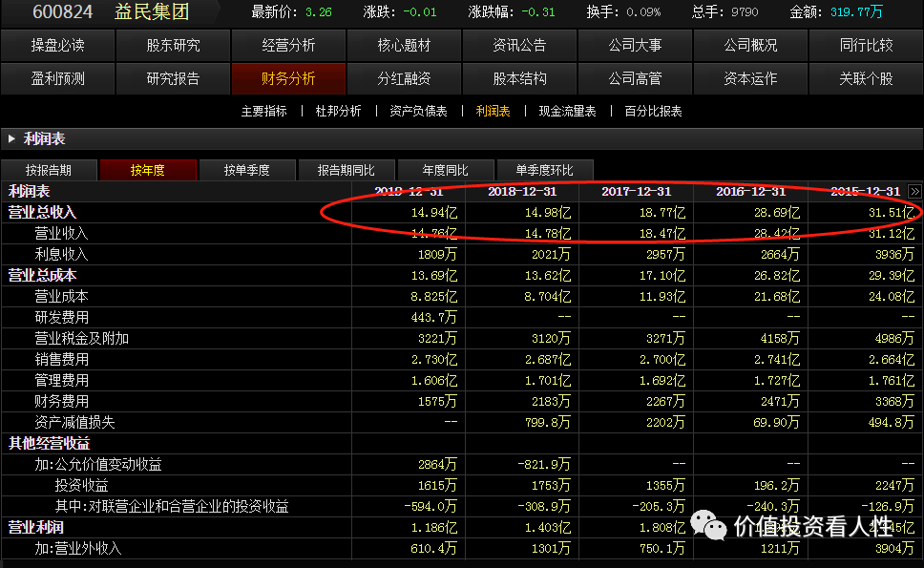Select the 财务费用 row label

[x=61, y=401]
